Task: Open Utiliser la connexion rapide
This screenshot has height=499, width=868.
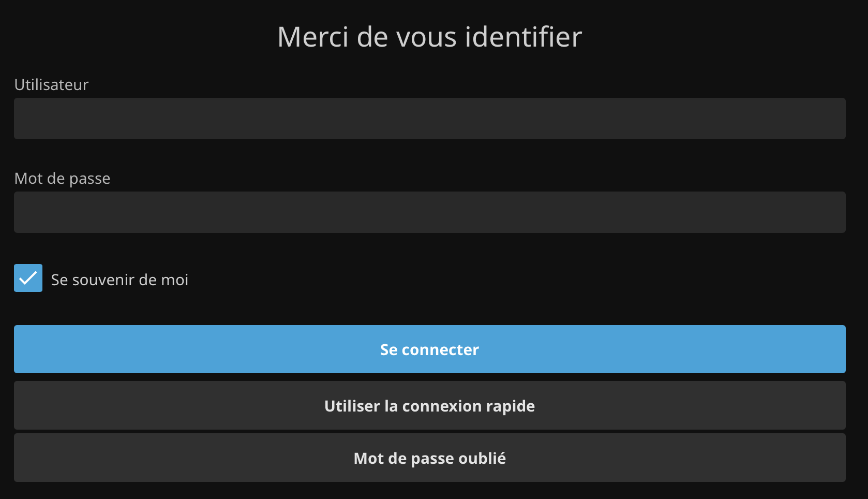Action: pos(429,406)
